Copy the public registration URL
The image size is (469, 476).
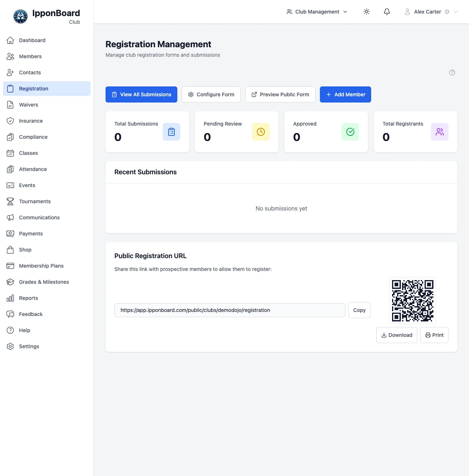click(359, 310)
